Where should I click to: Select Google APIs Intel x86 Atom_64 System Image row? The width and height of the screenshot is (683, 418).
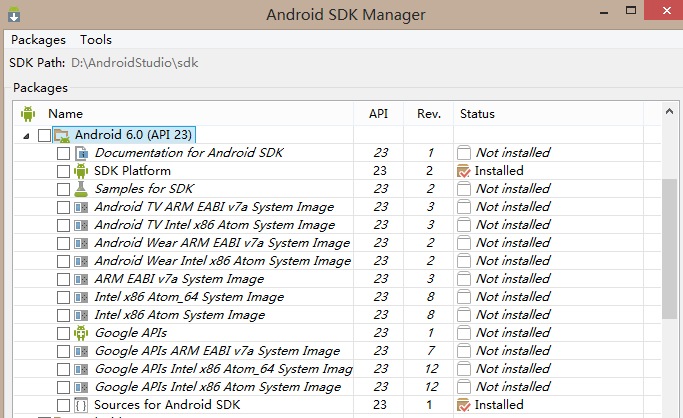click(337, 369)
